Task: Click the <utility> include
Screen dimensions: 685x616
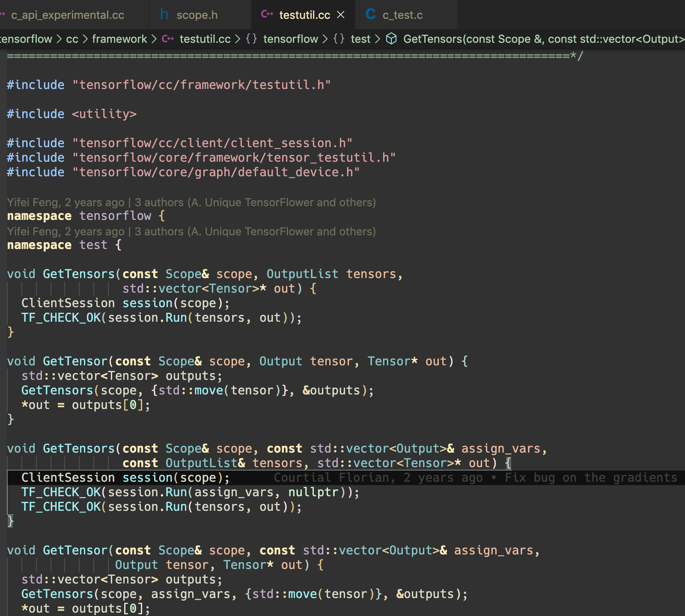Action: pos(104,114)
